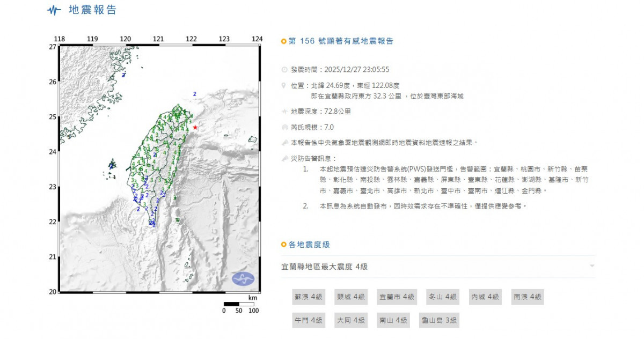Click the magnitude icon beside 芮氏規模

coord(284,127)
